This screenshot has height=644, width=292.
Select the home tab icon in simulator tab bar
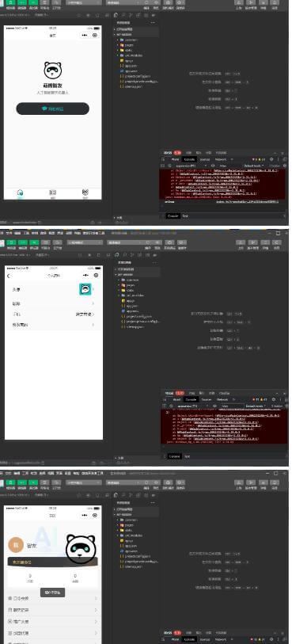(20, 192)
